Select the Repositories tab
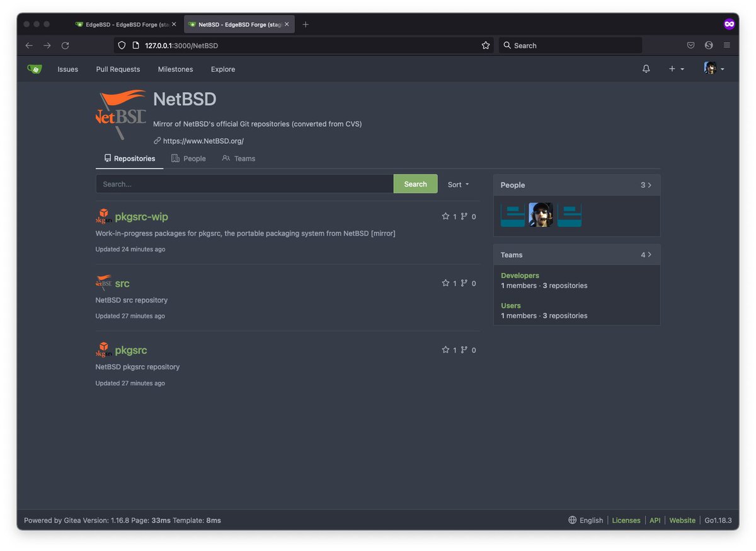This screenshot has width=756, height=551. pos(130,158)
